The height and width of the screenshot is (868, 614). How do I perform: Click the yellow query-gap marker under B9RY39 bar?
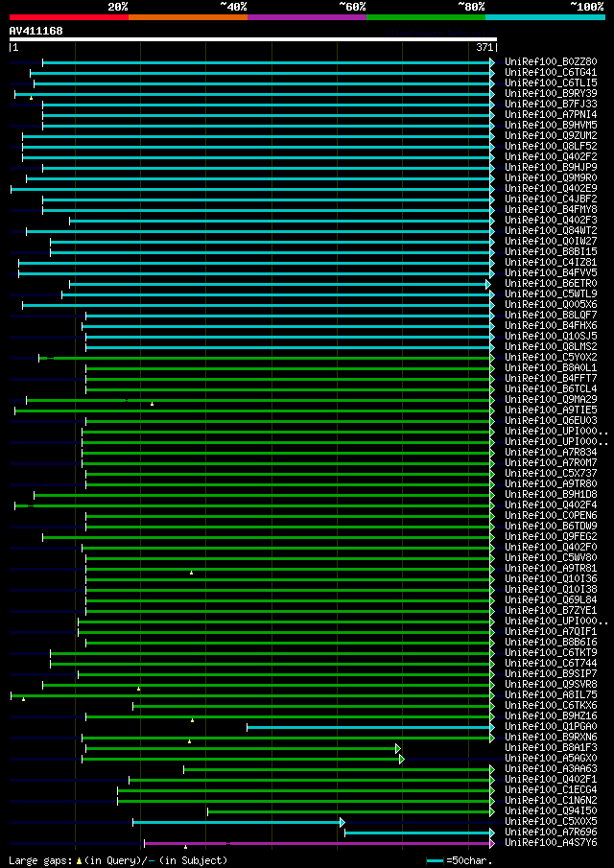(31, 98)
